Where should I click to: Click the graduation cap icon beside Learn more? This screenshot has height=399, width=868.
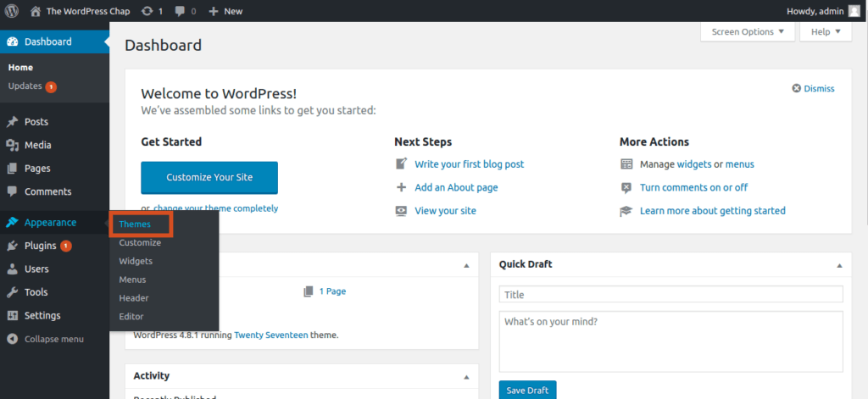click(x=626, y=211)
